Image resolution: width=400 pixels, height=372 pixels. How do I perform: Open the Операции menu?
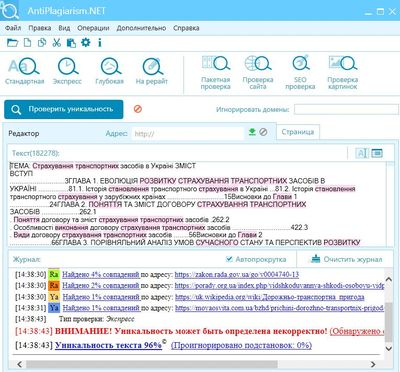pyautogui.click(x=93, y=28)
